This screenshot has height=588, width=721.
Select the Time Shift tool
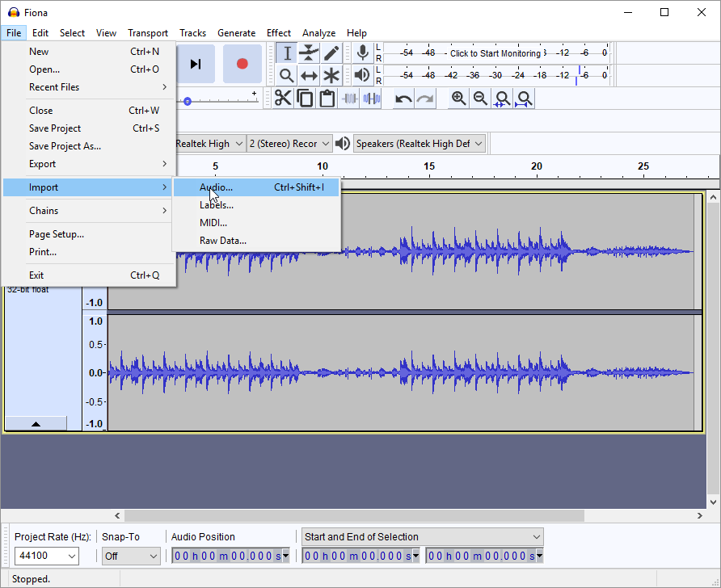coord(309,76)
